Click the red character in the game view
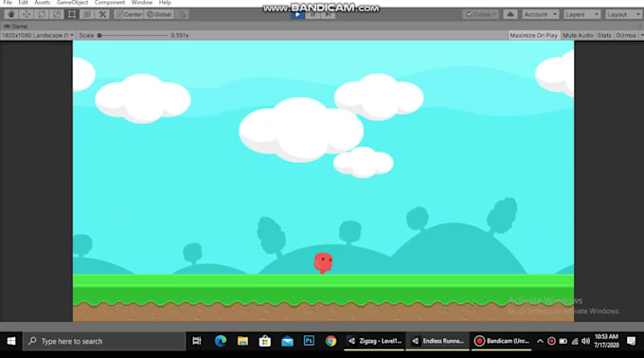644x358 pixels. point(323,262)
